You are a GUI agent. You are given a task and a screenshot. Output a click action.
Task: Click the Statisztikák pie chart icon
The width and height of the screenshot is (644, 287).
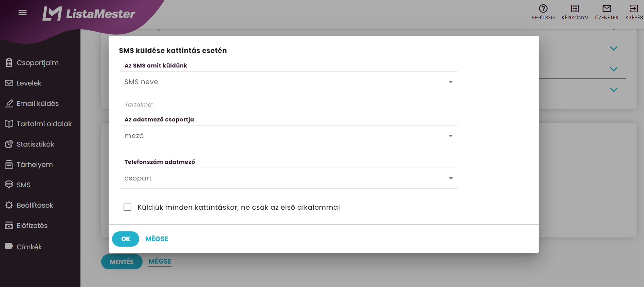click(9, 144)
